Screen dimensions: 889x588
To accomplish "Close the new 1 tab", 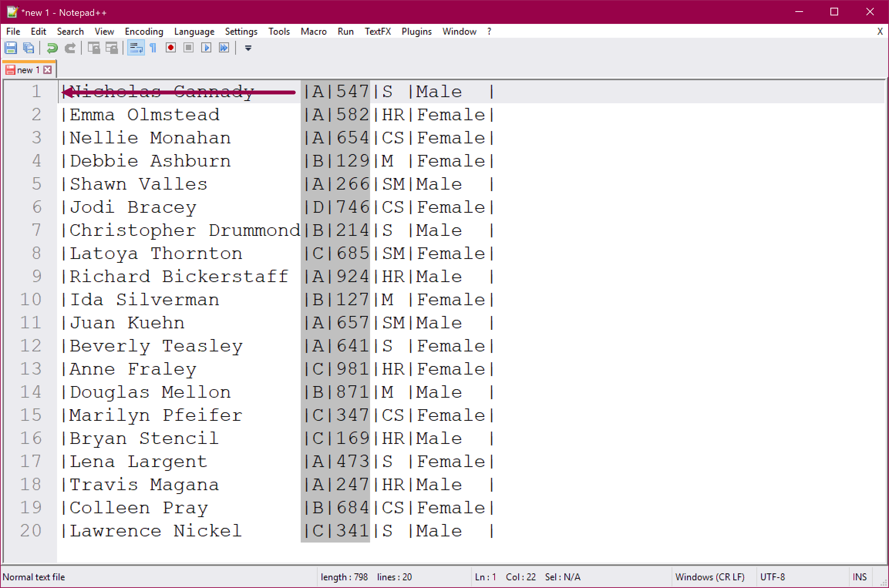I will click(47, 69).
